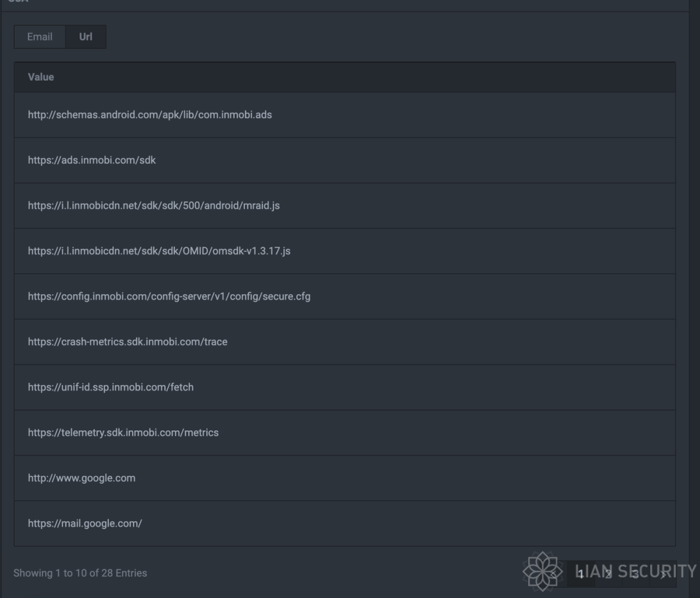Open page 3 of the entries
700x598 pixels.
pos(635,574)
